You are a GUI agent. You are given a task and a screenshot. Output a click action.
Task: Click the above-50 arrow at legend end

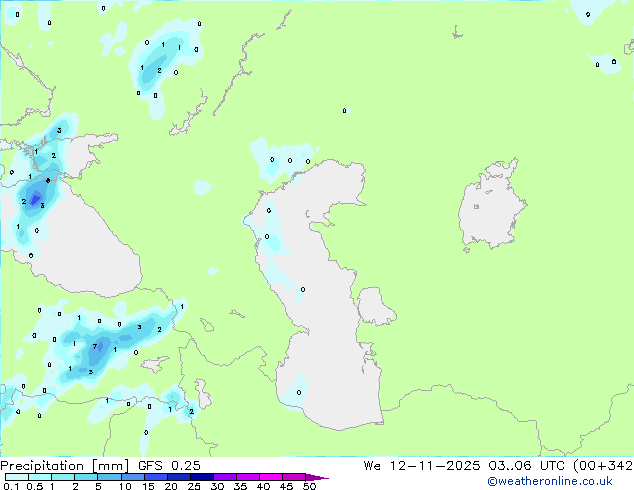click(x=317, y=477)
